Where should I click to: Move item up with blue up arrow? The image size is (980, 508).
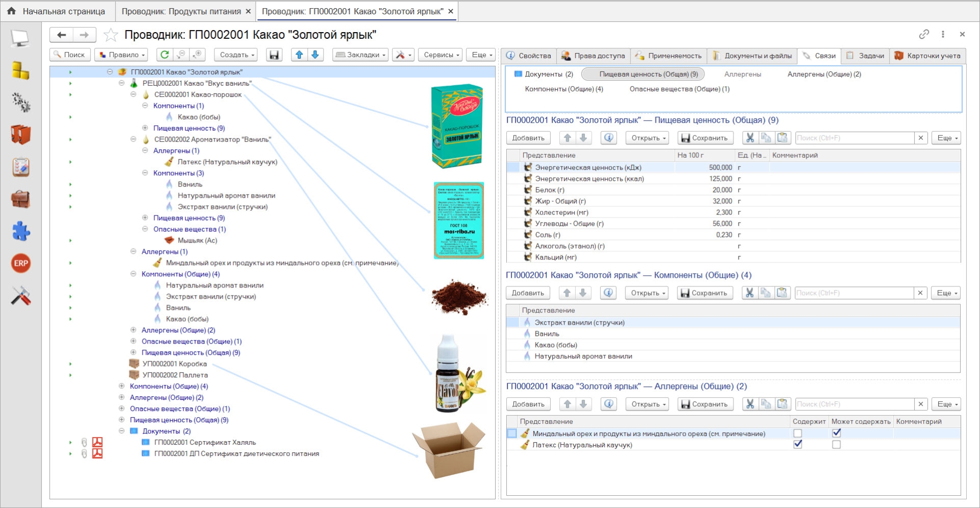point(300,55)
